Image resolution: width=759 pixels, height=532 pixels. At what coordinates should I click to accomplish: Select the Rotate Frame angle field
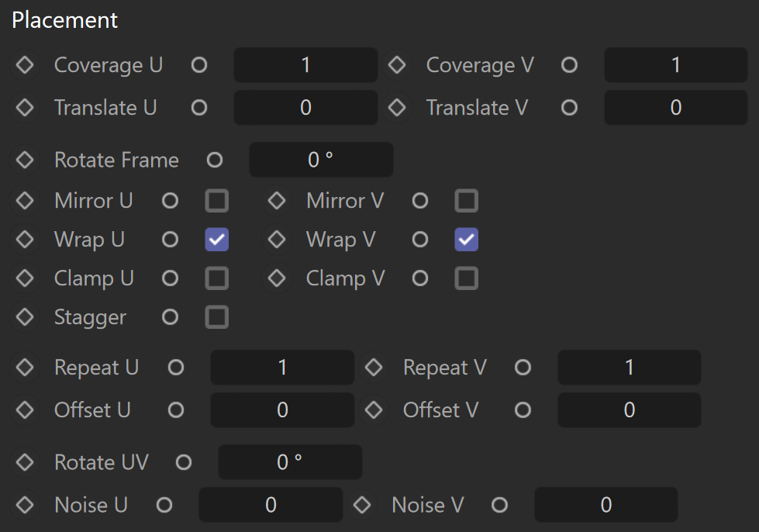(x=322, y=160)
